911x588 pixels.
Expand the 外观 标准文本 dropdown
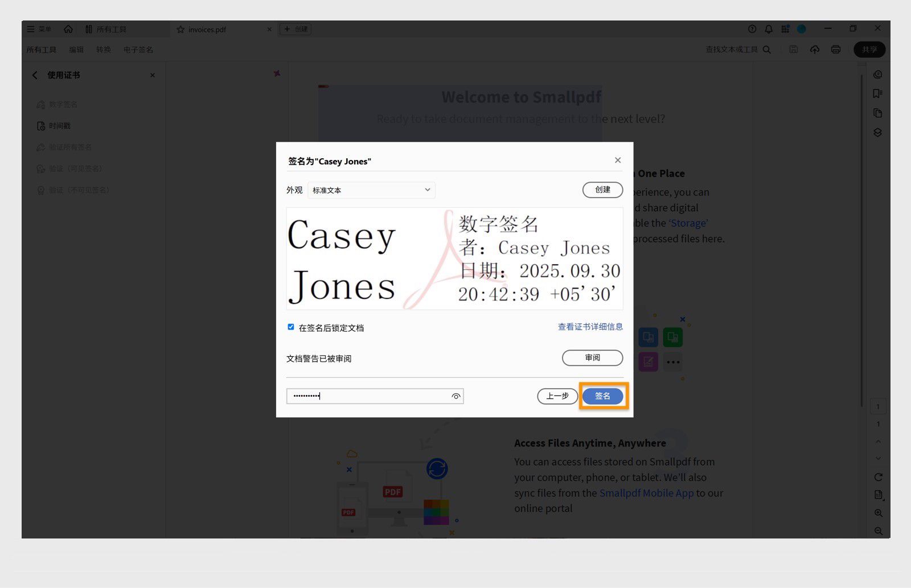(x=371, y=190)
